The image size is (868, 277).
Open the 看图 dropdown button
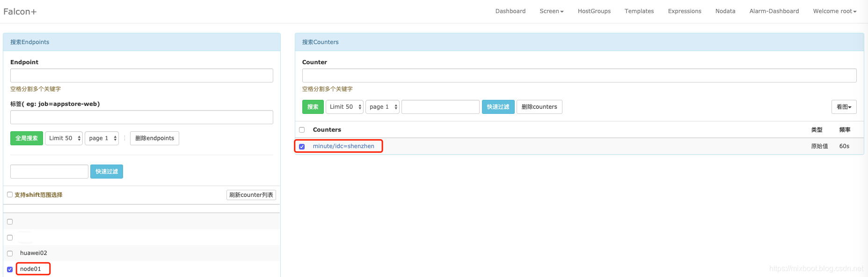point(844,107)
